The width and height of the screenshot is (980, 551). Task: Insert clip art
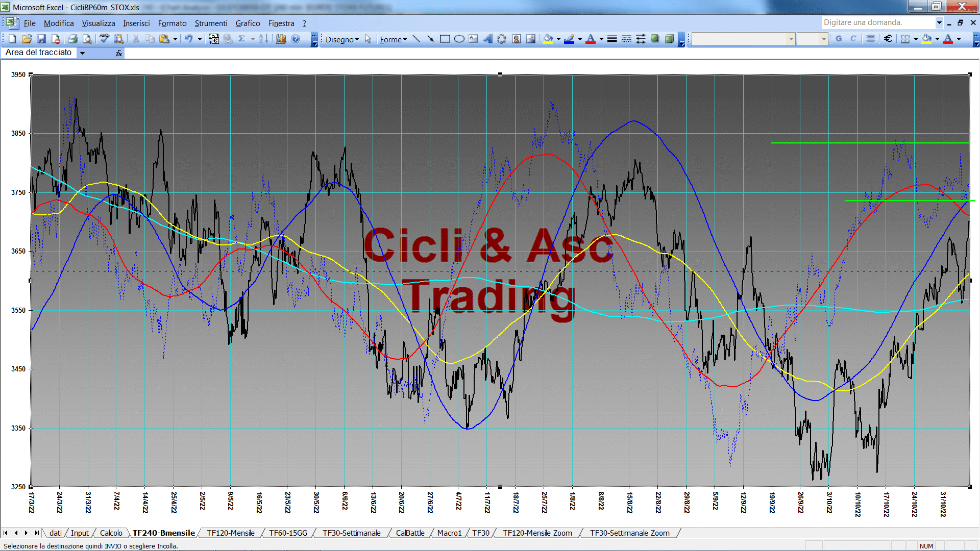tap(517, 39)
